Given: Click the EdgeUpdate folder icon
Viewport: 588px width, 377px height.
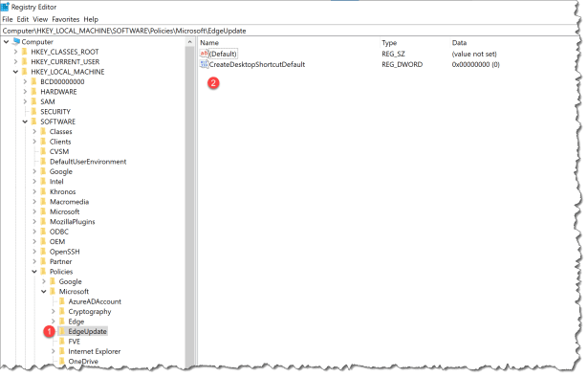Looking at the screenshot, I should tap(62, 332).
